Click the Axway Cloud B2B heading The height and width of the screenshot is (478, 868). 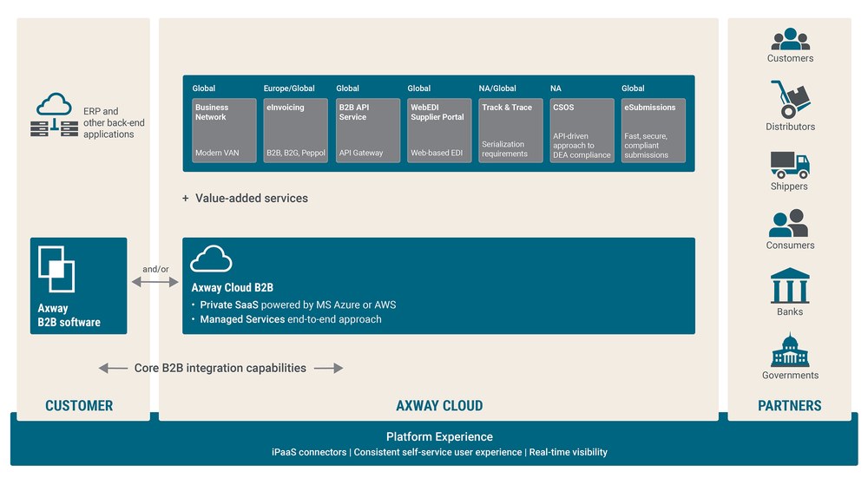pos(232,288)
